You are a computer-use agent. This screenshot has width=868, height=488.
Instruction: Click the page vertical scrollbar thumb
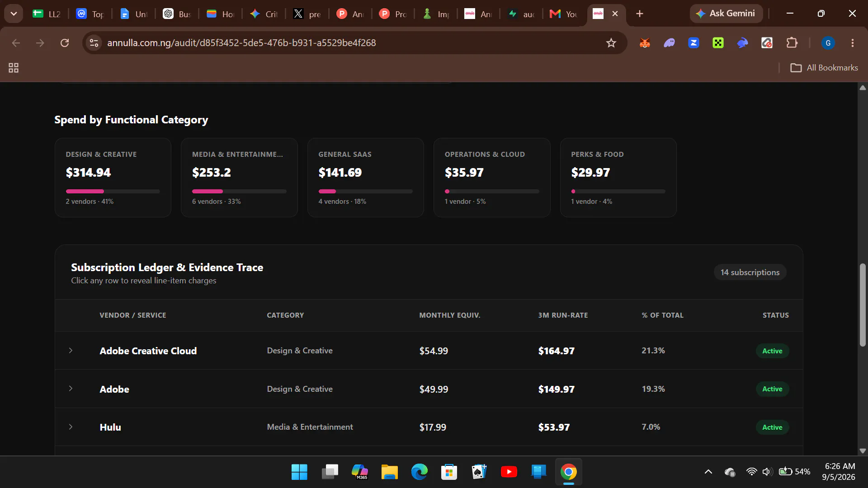(x=863, y=305)
